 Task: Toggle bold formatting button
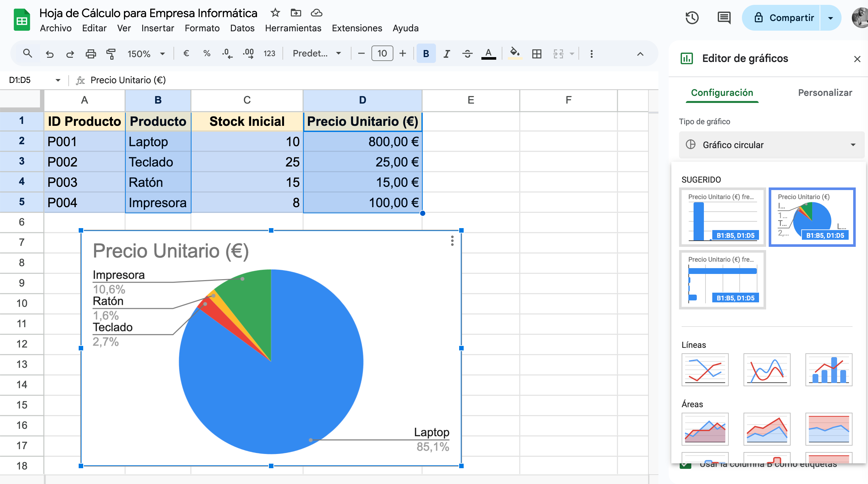coord(426,54)
